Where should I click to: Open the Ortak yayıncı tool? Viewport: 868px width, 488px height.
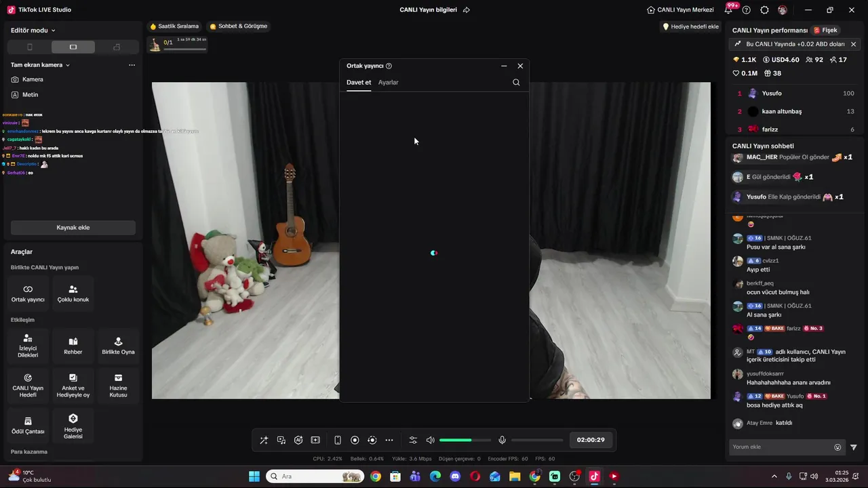pos(28,293)
